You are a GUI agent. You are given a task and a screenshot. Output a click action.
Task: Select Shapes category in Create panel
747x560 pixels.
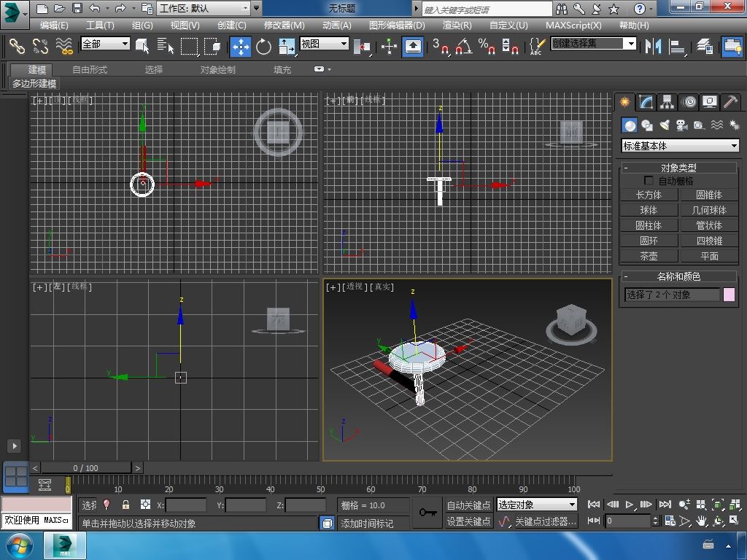pos(646,125)
